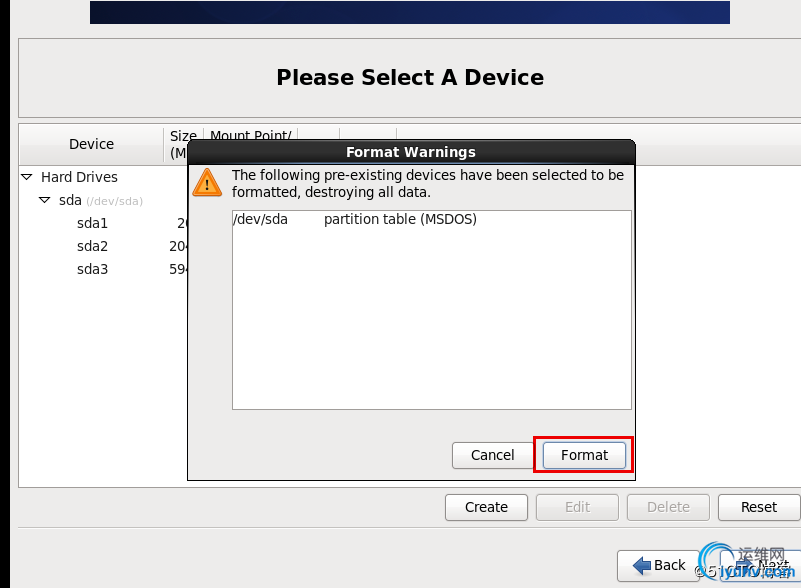
Task: Click the Size column header
Action: coord(182,144)
